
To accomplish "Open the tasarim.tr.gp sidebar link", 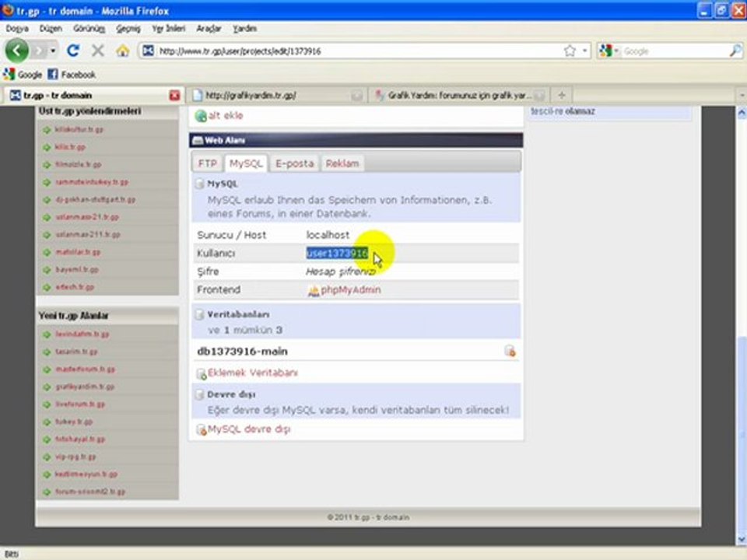I will click(76, 352).
